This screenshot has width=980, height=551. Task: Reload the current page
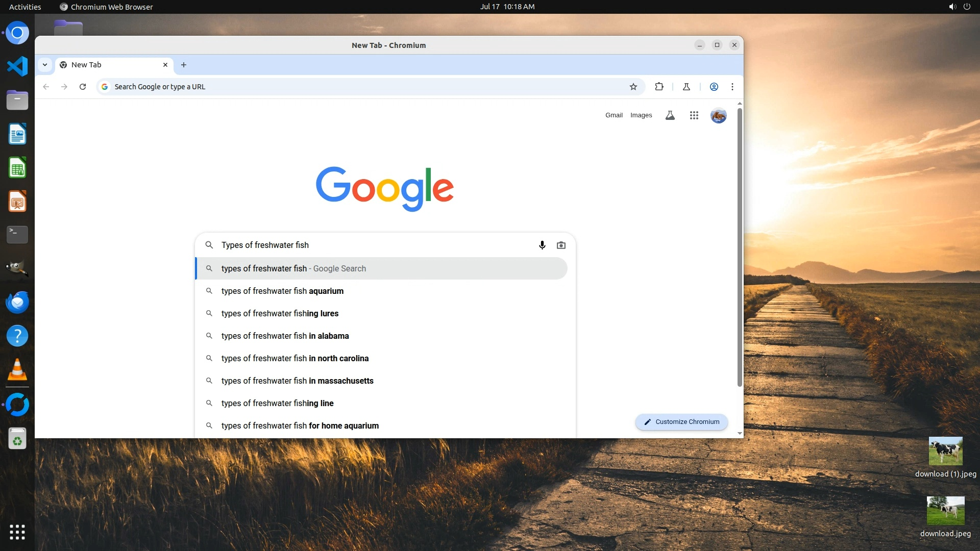83,87
